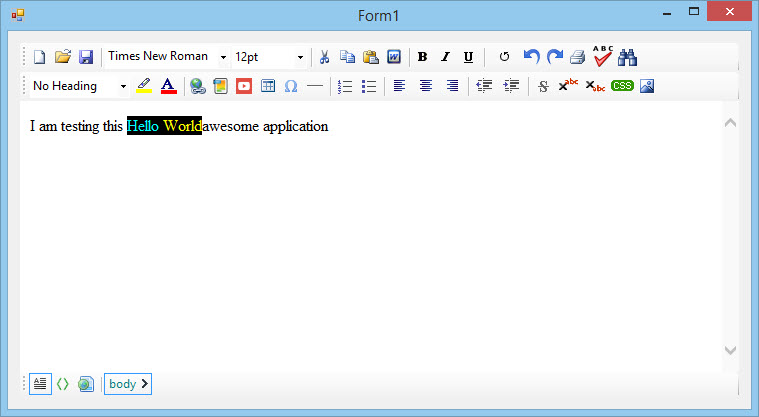Viewport: 759px width, 417px height.
Task: Apply red font color
Action: (x=168, y=86)
